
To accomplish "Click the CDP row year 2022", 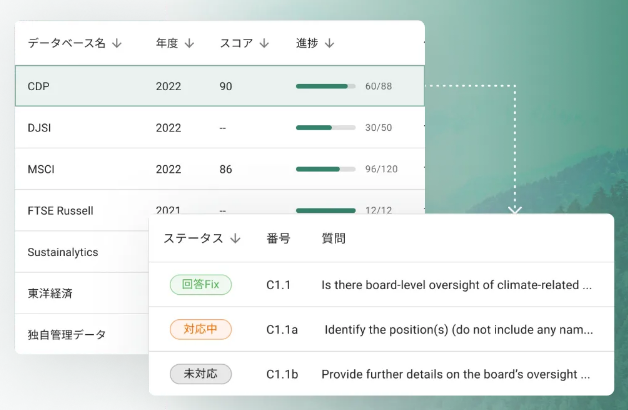I will pyautogui.click(x=169, y=86).
